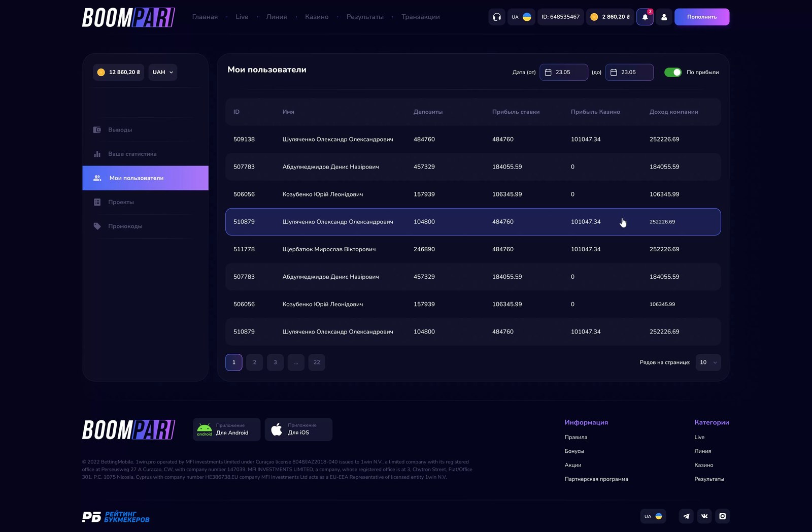The width and height of the screenshot is (812, 532).
Task: Open the Казино navigation item
Action: tap(317, 17)
